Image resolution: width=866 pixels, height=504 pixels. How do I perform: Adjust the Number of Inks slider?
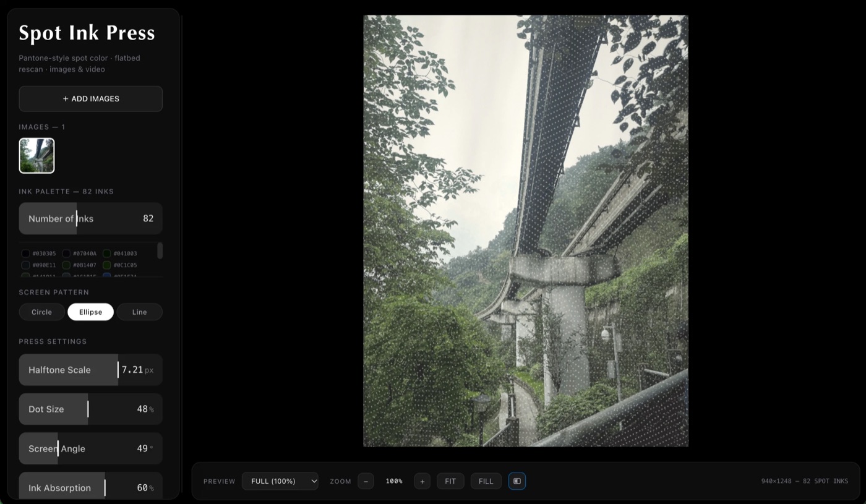pyautogui.click(x=91, y=218)
